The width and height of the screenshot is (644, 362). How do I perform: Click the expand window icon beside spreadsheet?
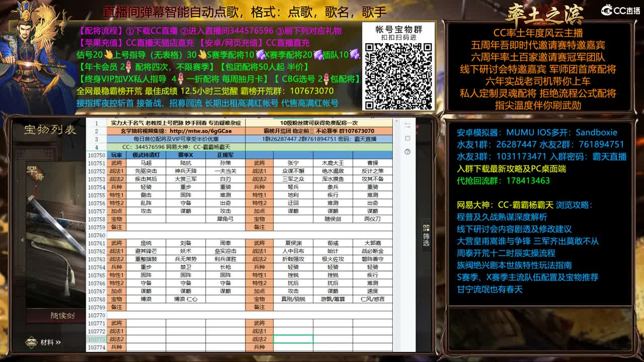click(408, 138)
